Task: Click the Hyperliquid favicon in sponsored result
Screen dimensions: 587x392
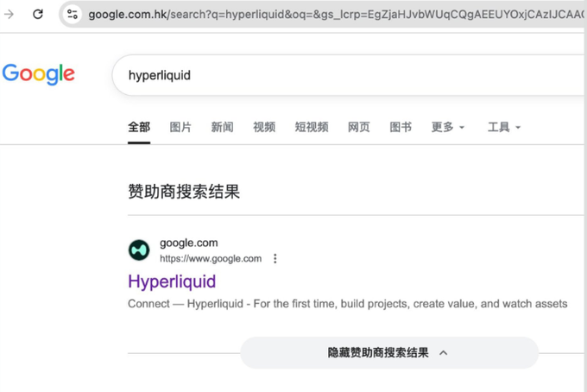Action: [139, 250]
